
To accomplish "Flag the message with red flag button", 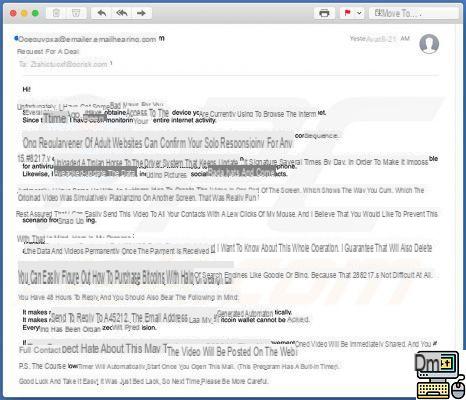I will (347, 13).
